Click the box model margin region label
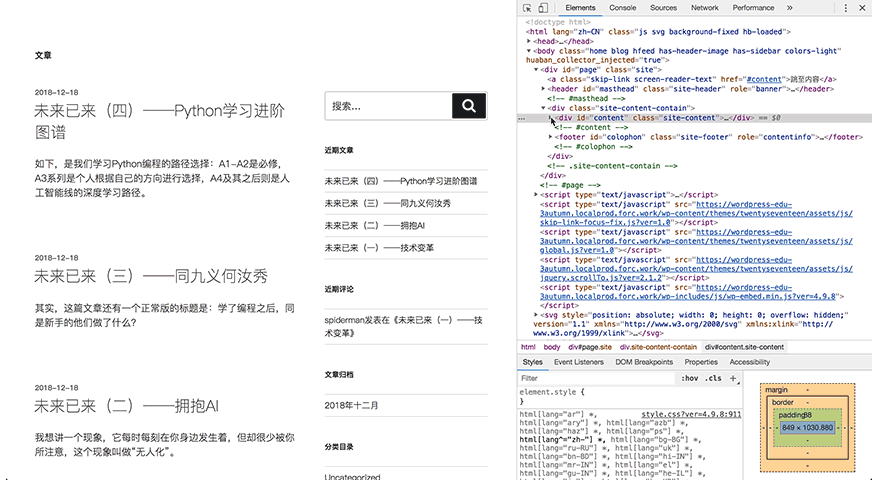880x480 pixels. click(776, 390)
